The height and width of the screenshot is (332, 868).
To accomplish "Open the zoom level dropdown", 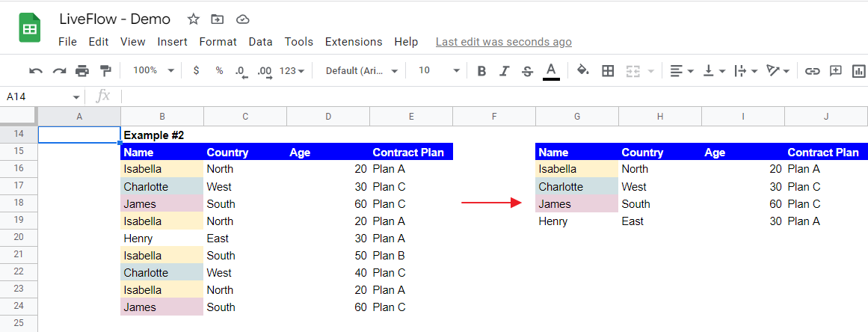I will pyautogui.click(x=153, y=70).
